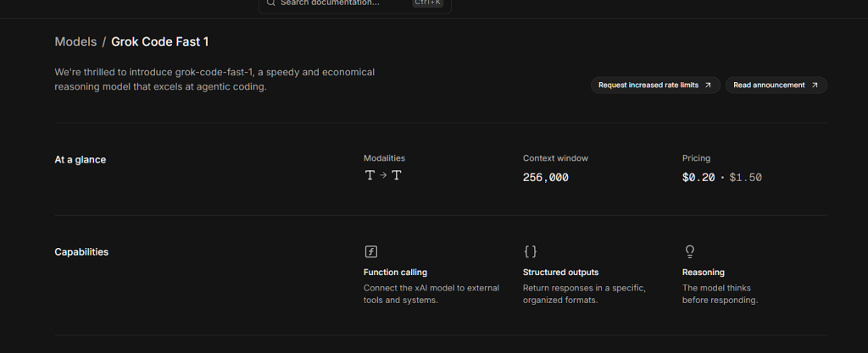Click the Structured outputs heading

561,273
